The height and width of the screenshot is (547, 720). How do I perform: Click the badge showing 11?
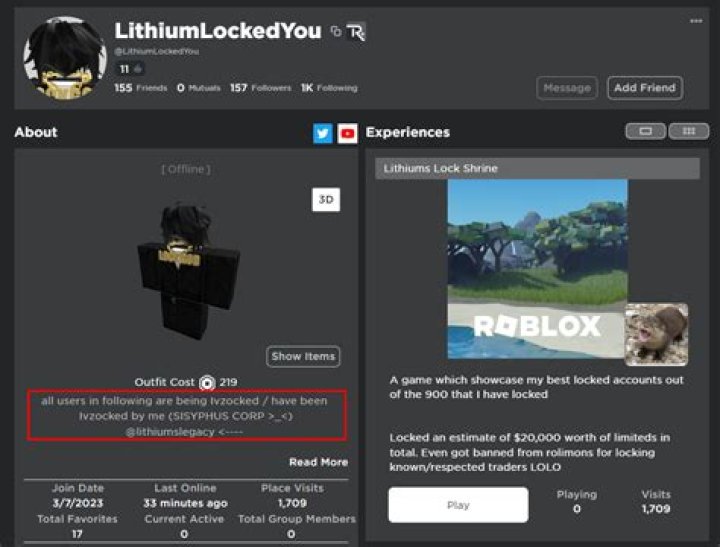pyautogui.click(x=131, y=69)
